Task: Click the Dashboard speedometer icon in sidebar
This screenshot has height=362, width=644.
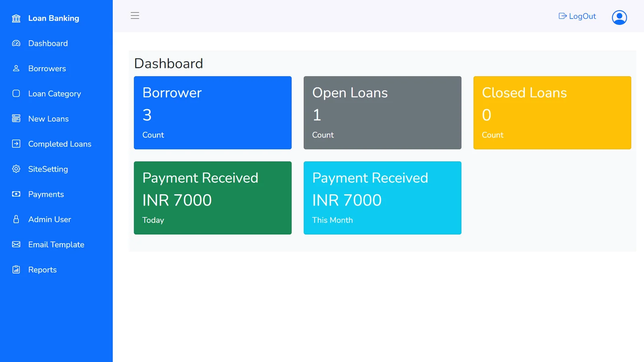Action: point(16,43)
